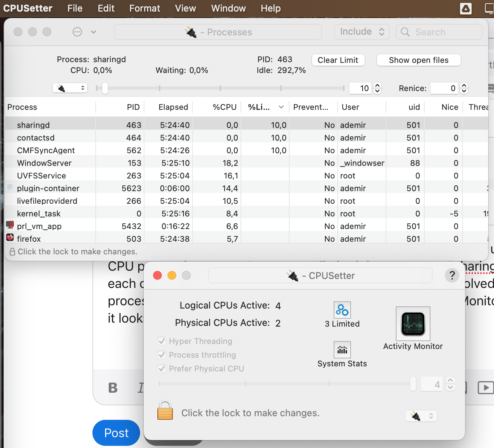494x448 pixels.
Task: Toggle Process throttling checkbox
Action: point(162,355)
